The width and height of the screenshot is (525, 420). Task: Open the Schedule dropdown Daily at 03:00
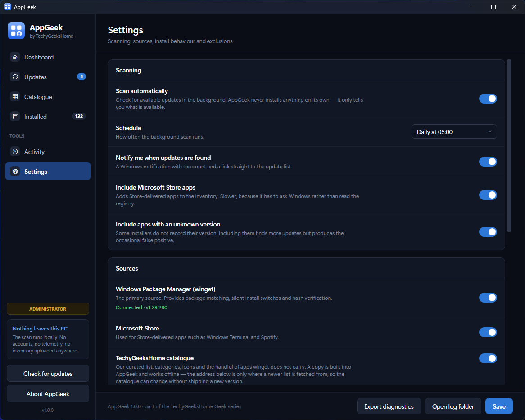click(454, 132)
